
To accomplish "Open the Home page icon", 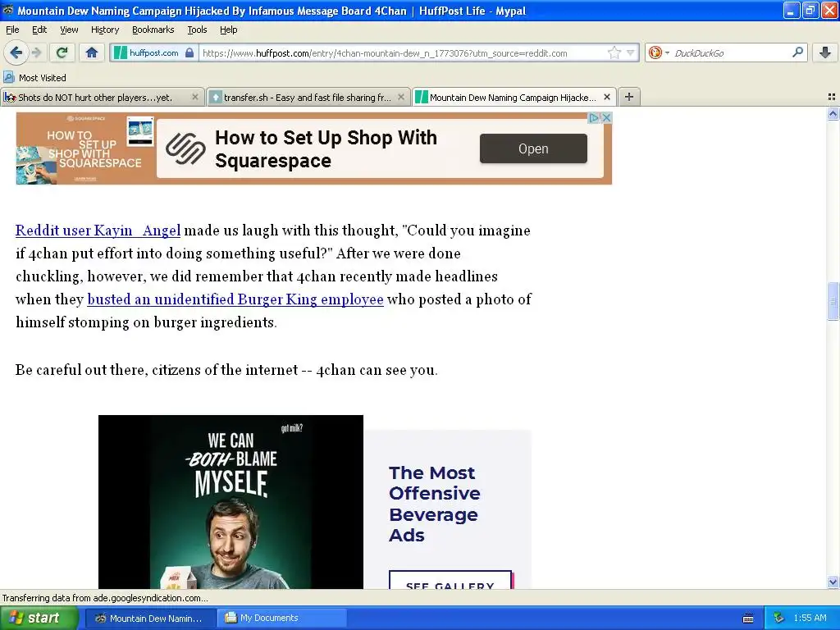I will [x=92, y=52].
